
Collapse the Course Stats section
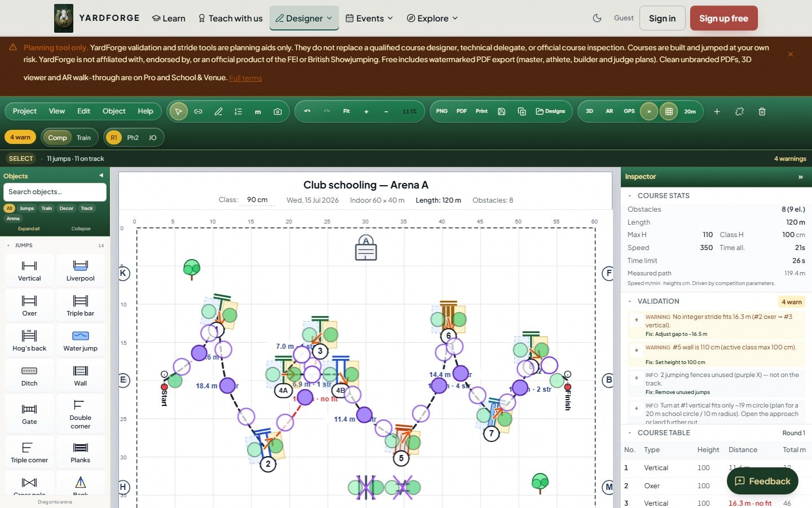tap(630, 195)
